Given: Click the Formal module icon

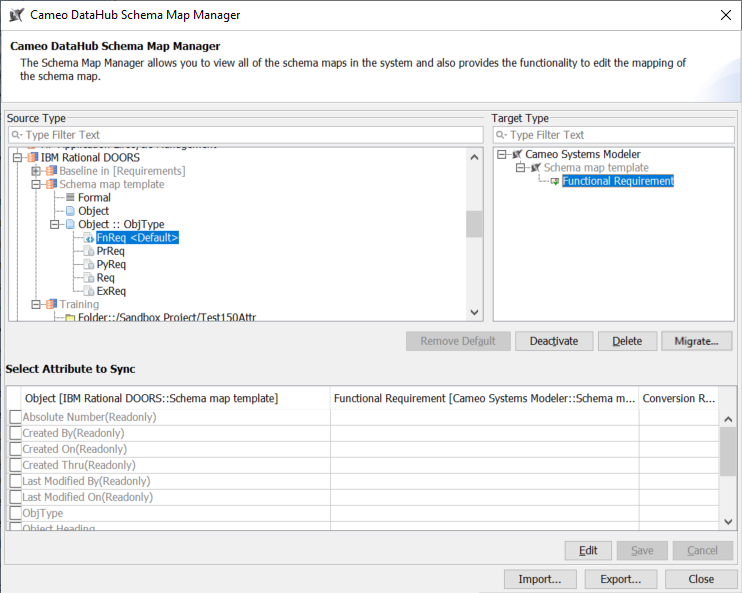Looking at the screenshot, I should (70, 197).
